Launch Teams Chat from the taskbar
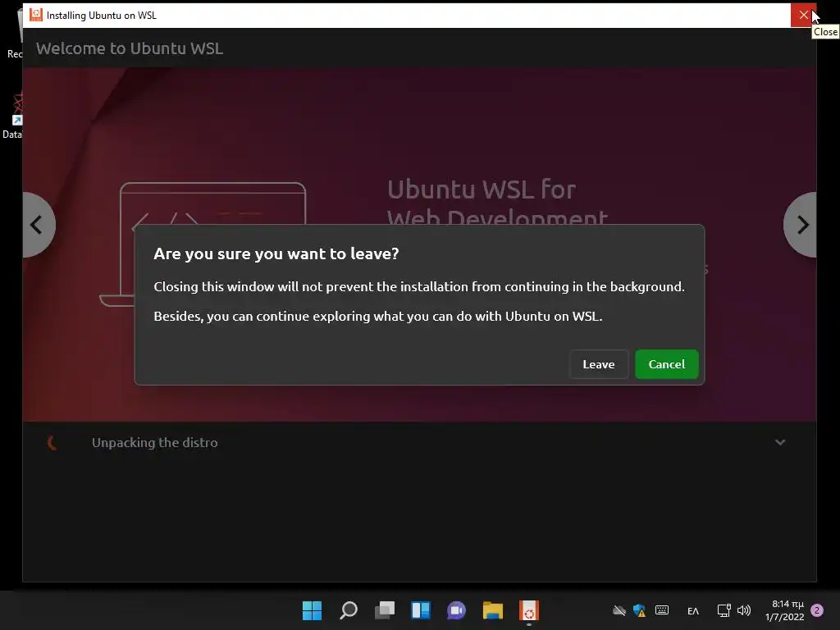The image size is (840, 630). click(456, 610)
